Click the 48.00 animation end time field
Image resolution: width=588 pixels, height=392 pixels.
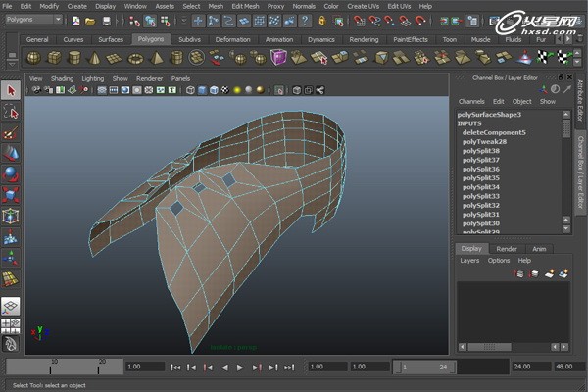point(566,367)
